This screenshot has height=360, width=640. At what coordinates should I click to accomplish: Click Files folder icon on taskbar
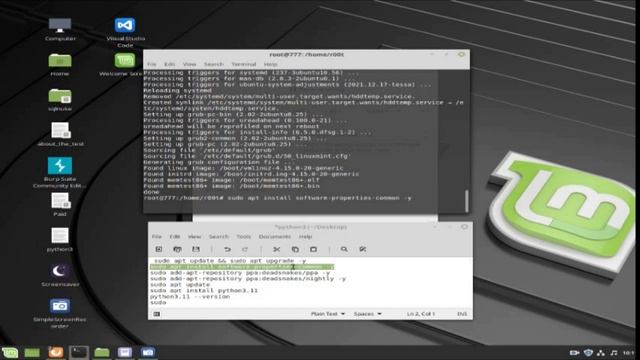pos(102,352)
